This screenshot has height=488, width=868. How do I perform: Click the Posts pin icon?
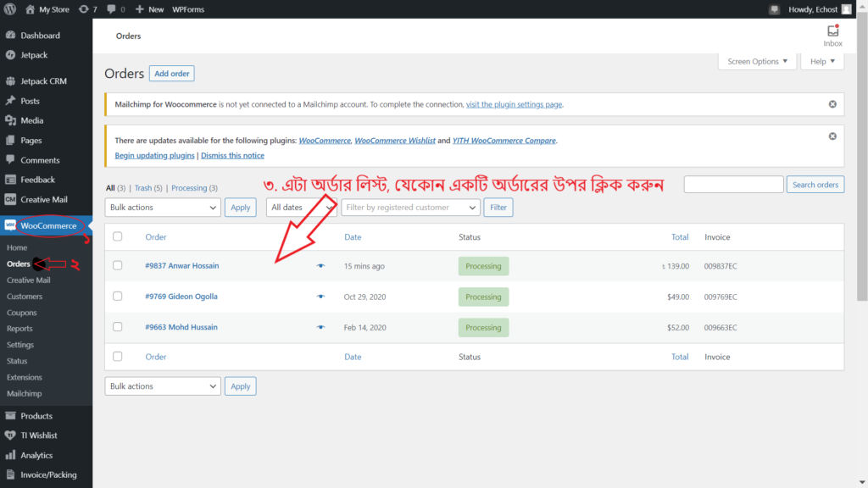point(10,101)
